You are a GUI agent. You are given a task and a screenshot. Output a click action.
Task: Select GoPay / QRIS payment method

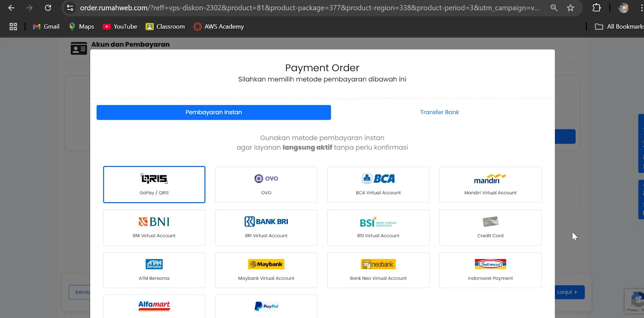point(154,185)
